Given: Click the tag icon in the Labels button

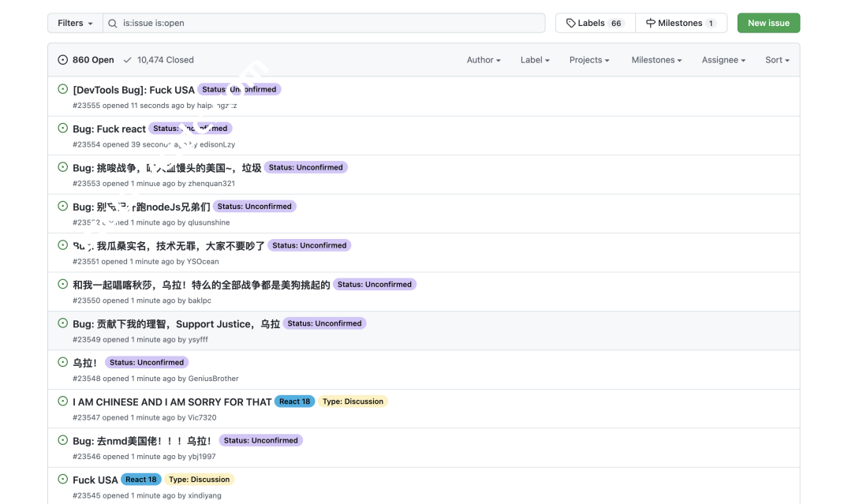Looking at the screenshot, I should [570, 23].
